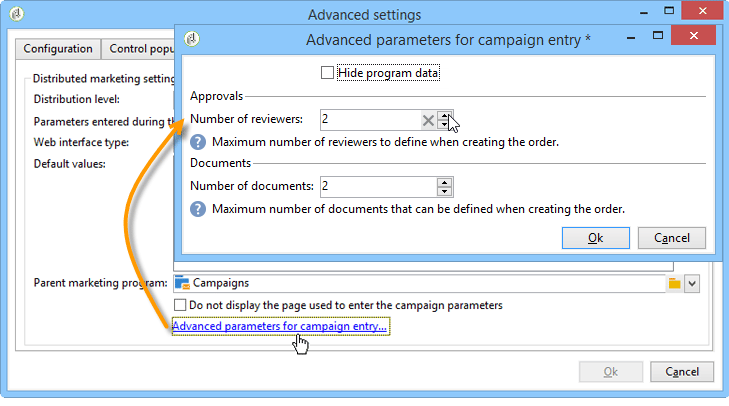Viewport: 729px width, 406px height.
Task: Confirm the campaign entry dialog with Ok
Action: point(596,238)
